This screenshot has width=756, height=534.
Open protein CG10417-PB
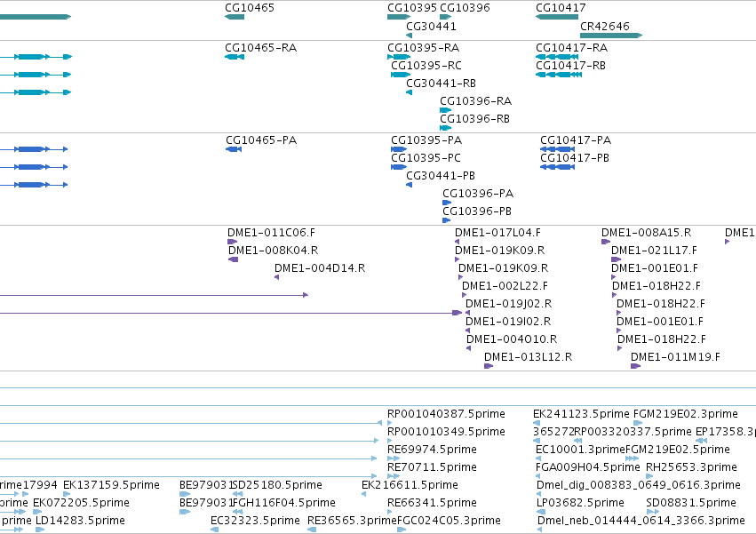point(575,158)
